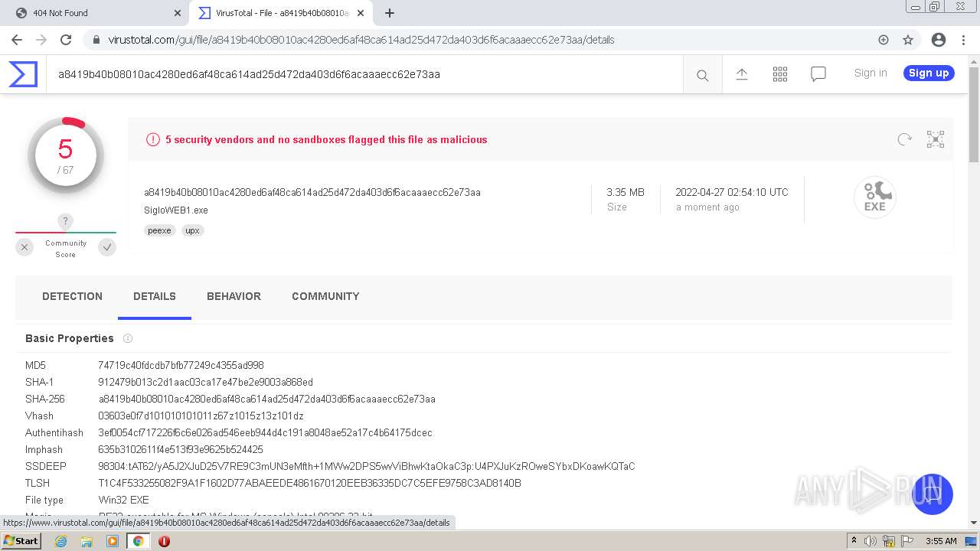Screen dimensions: 980x551
Task: Launch Internet Explorer from taskbar
Action: coord(60,541)
